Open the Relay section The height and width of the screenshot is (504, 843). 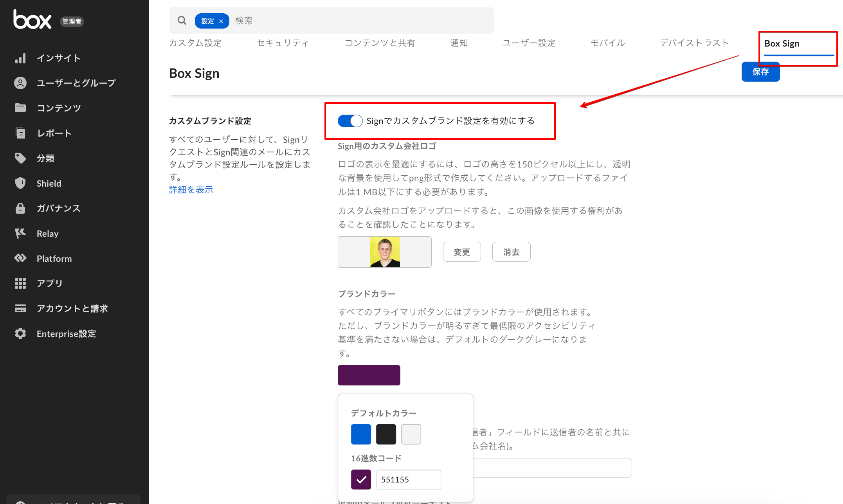pos(47,233)
